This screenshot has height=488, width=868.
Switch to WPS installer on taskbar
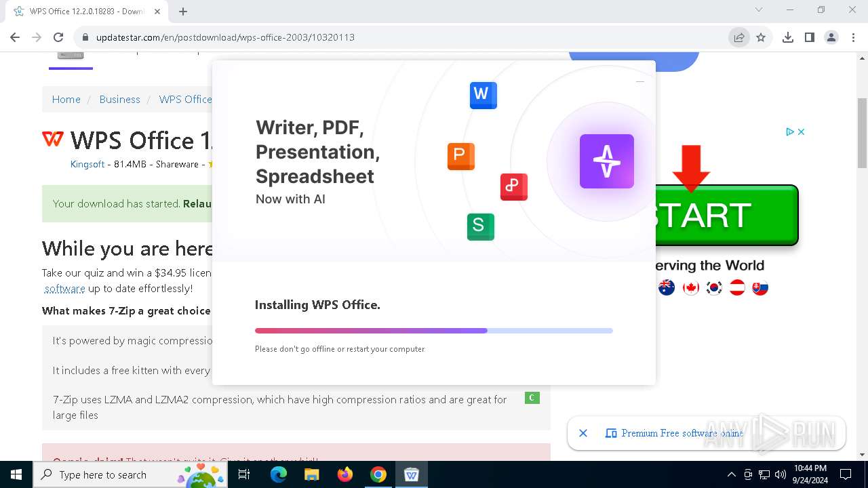click(x=411, y=474)
